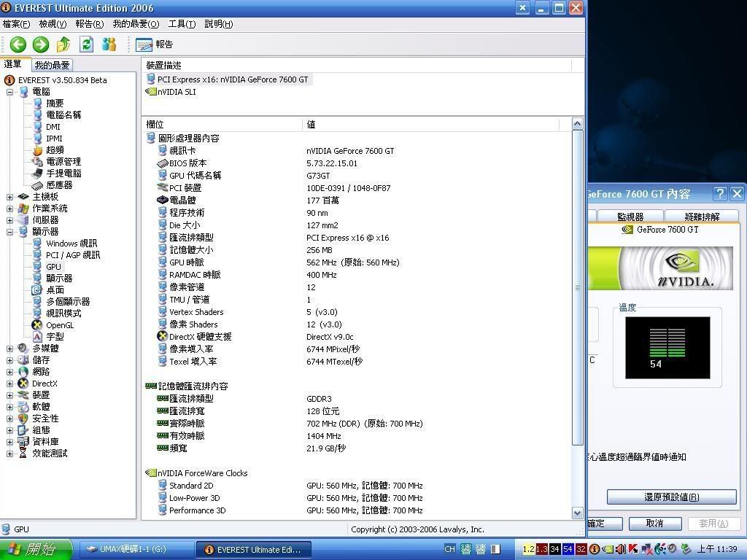Click the green Back arrow toolbar icon
The width and height of the screenshot is (747, 560).
pyautogui.click(x=18, y=44)
